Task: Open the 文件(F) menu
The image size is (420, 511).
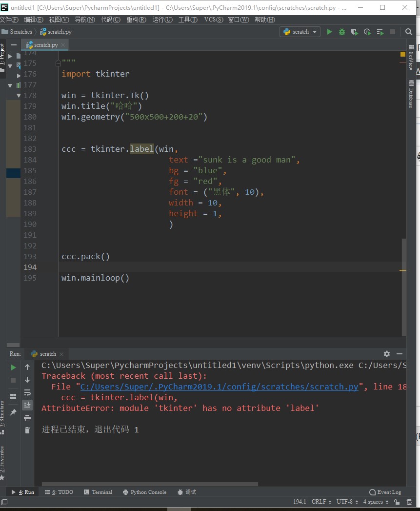Action: tap(9, 20)
